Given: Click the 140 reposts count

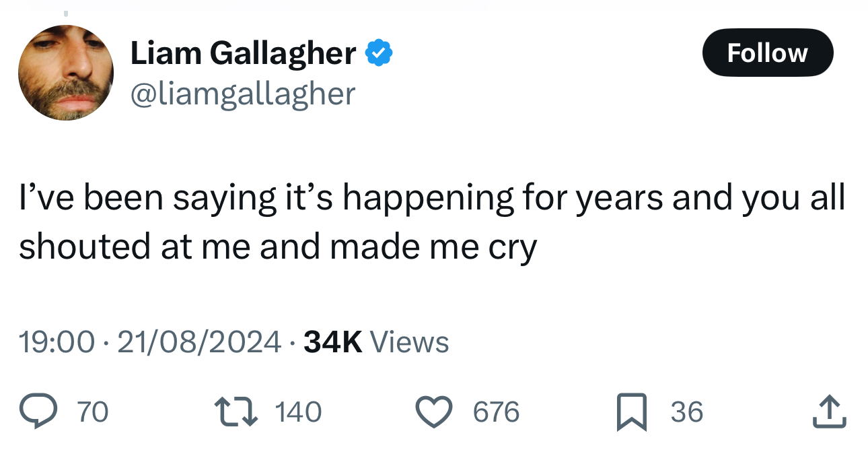Looking at the screenshot, I should click(298, 412).
